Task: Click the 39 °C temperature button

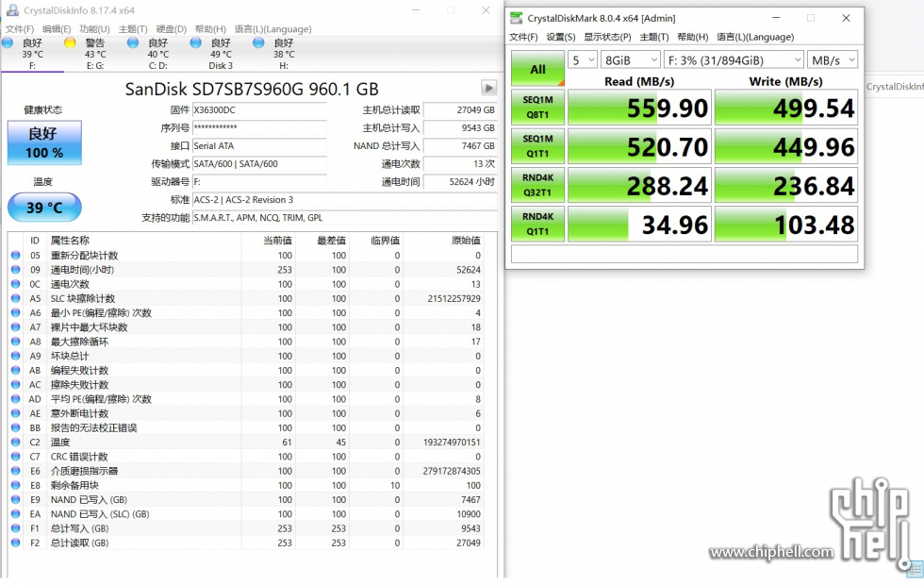Action: [44, 208]
